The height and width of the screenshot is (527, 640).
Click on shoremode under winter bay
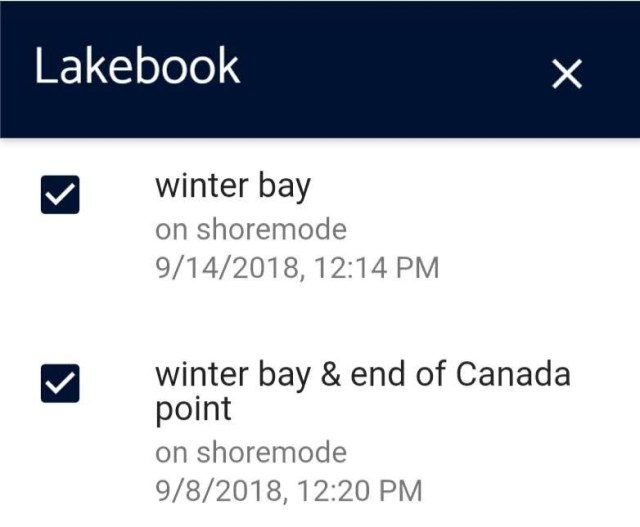pos(251,229)
